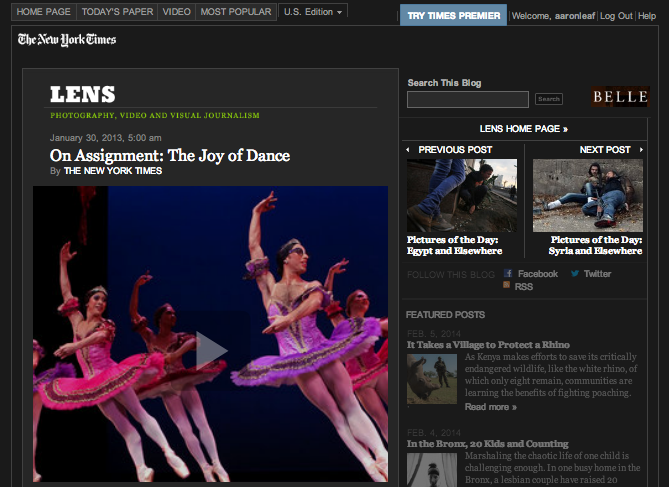This screenshot has width=669, height=487.
Task: Click the January 30, 2013 date text
Action: click(x=105, y=137)
